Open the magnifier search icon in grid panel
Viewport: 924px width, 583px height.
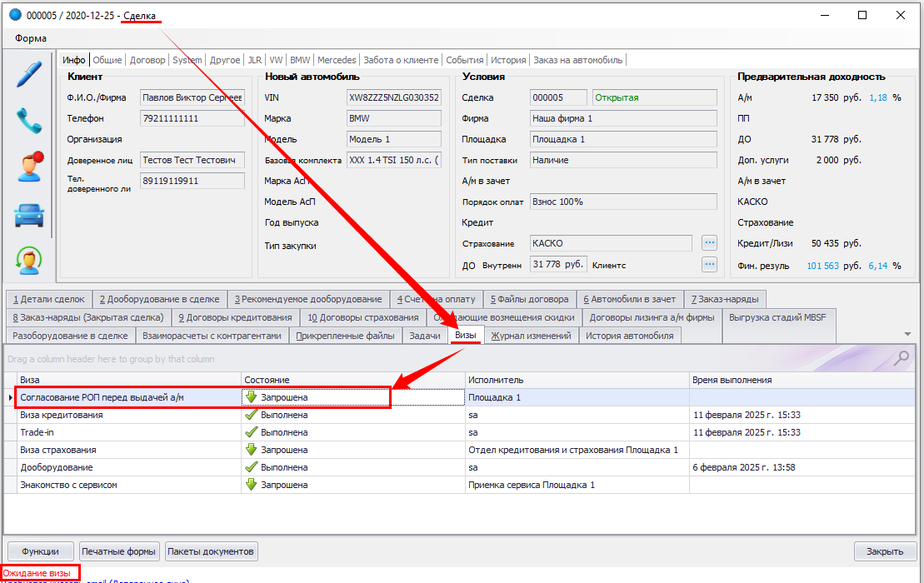pos(902,358)
